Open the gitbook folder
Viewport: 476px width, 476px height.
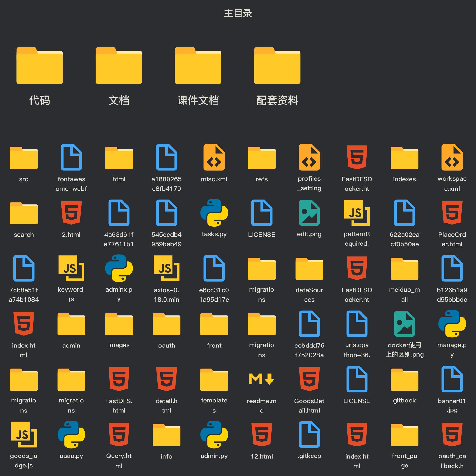pyautogui.click(x=405, y=379)
